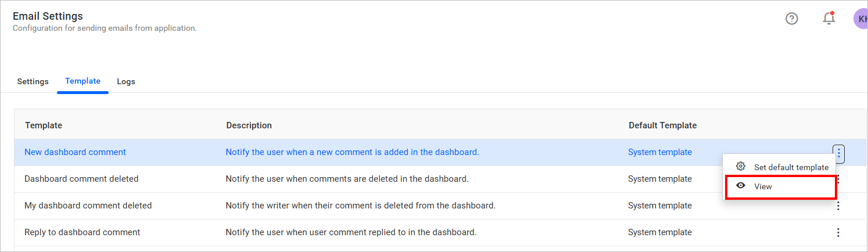This screenshot has width=868, height=252.
Task: Select the Dashboard comment deleted row
Action: [81, 179]
